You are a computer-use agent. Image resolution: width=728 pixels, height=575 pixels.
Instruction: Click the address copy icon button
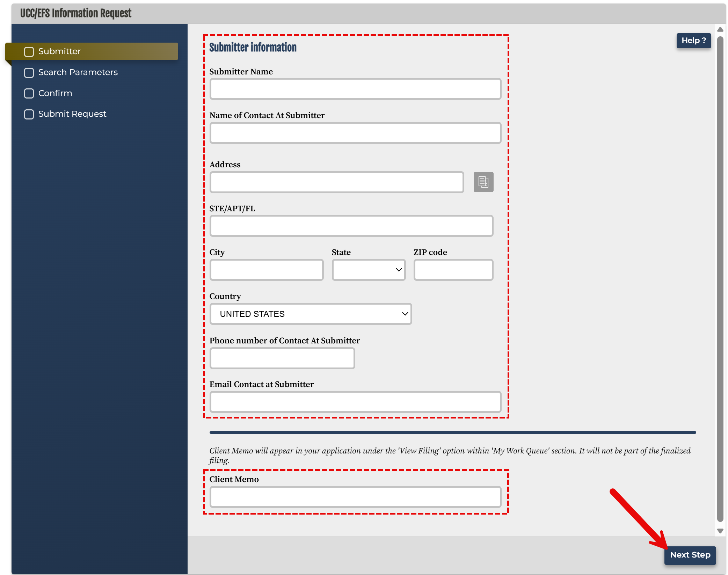click(483, 182)
